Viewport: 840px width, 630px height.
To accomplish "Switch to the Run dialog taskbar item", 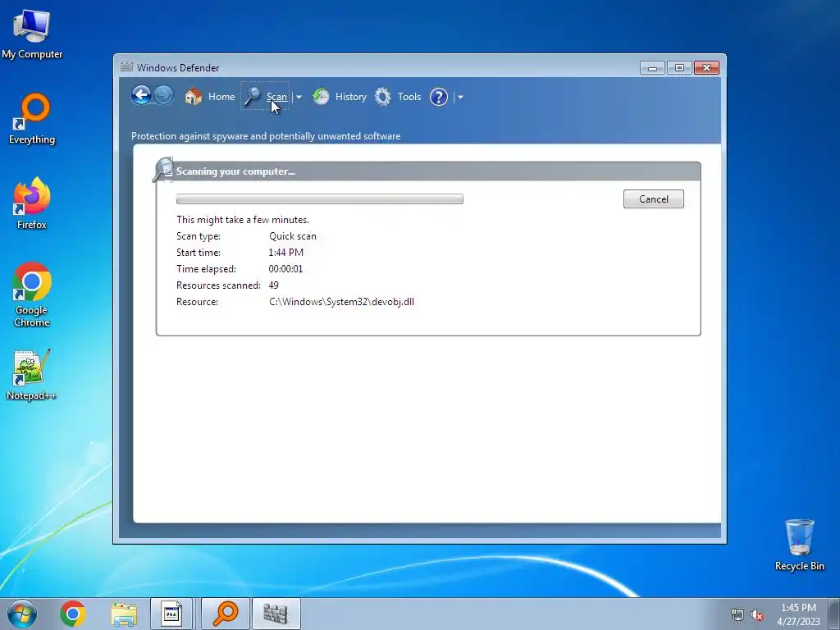I will click(x=171, y=614).
